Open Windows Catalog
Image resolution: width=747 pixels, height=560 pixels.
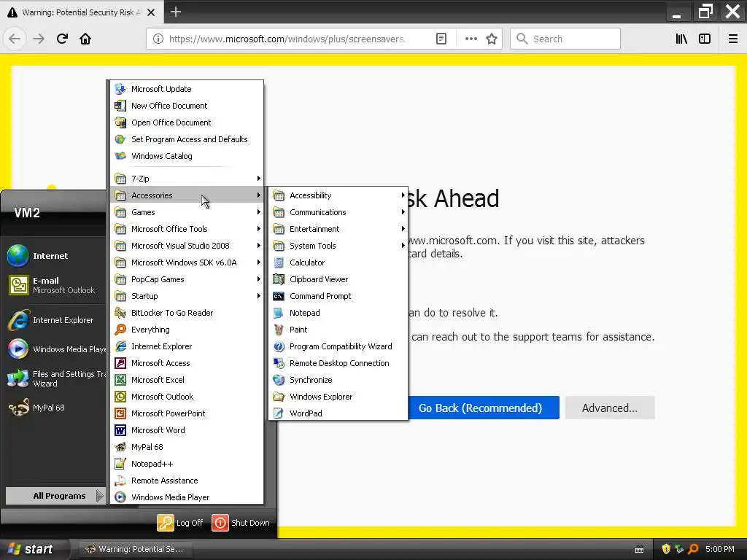tap(187, 156)
